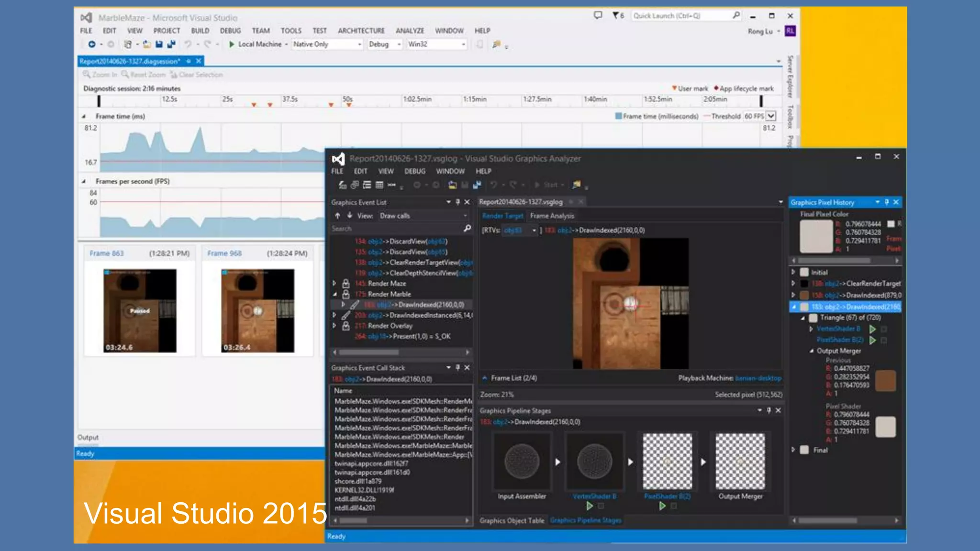Open the banian-desktop playback machine link
980x551 pixels.
[758, 378]
